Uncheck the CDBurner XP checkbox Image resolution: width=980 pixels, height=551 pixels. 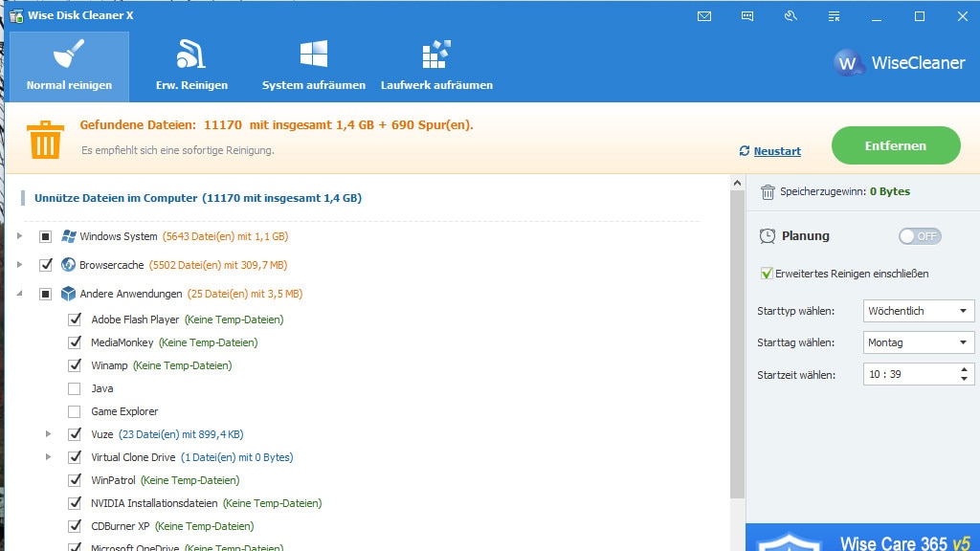tap(75, 526)
